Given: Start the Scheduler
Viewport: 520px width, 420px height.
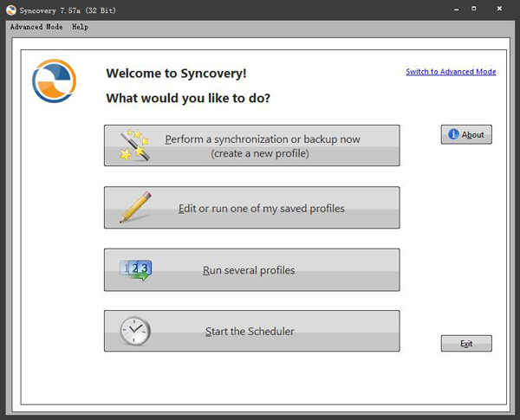Looking at the screenshot, I should point(252,331).
